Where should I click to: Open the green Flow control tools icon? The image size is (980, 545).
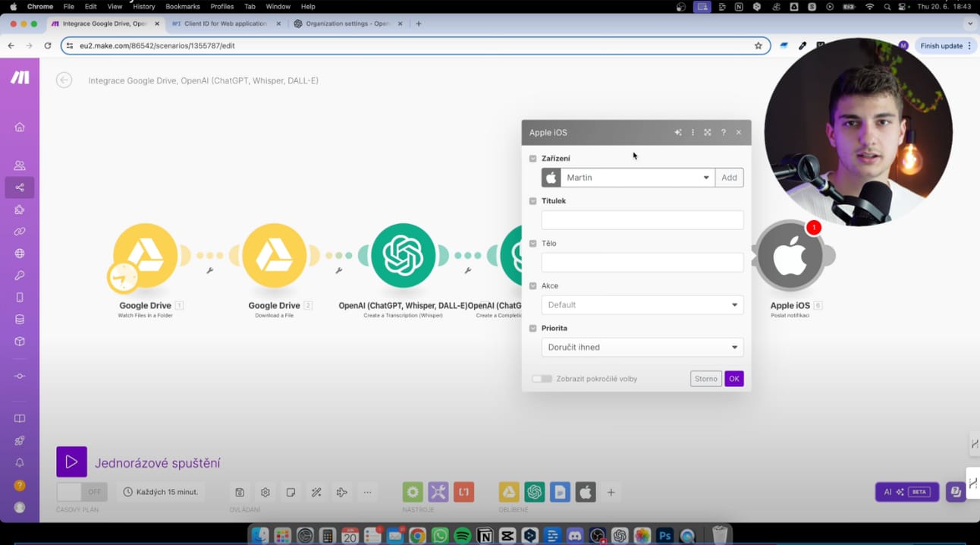(413, 492)
